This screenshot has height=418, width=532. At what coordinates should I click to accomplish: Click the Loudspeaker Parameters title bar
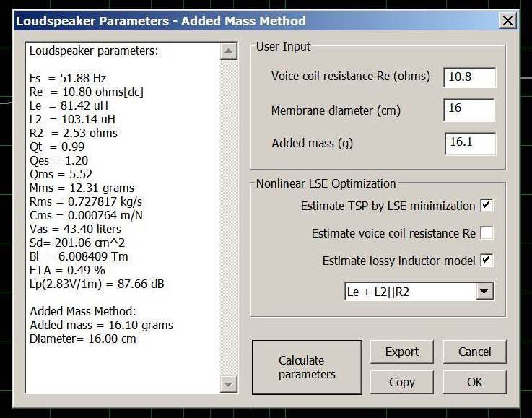[x=256, y=21]
